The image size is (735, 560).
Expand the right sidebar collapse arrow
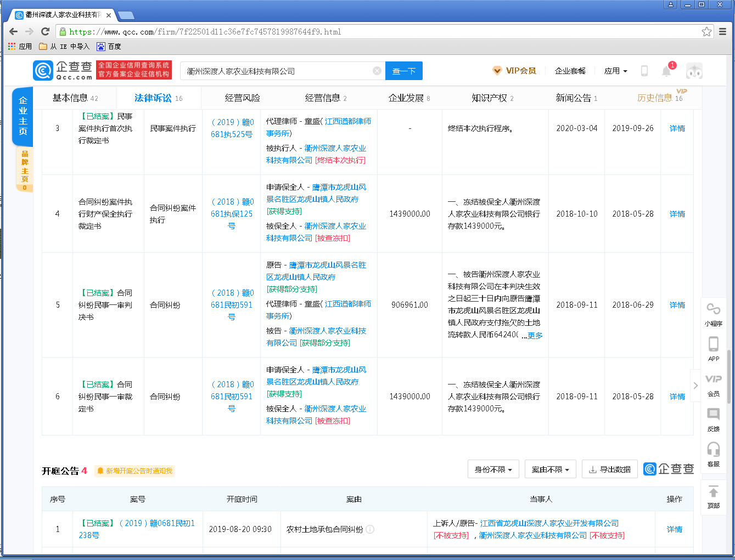pos(695,386)
